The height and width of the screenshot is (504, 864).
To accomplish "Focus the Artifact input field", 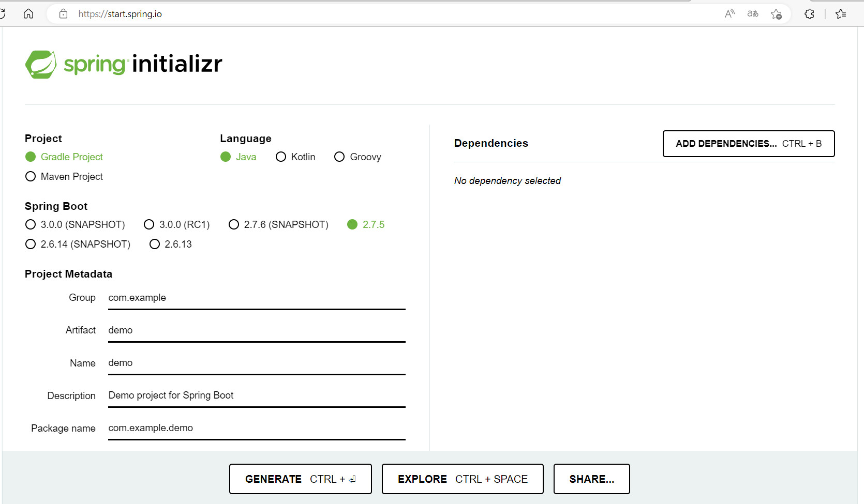I will (257, 331).
